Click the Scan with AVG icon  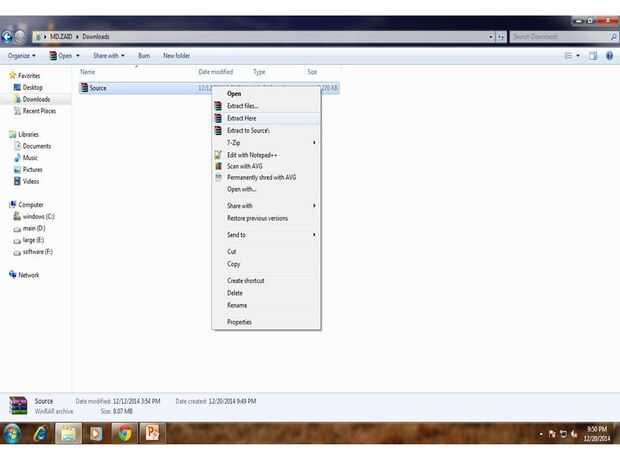click(x=218, y=166)
